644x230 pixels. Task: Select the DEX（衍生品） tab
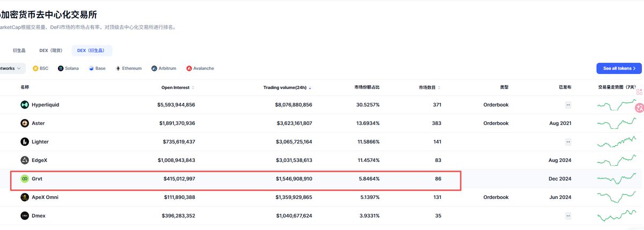pyautogui.click(x=92, y=50)
